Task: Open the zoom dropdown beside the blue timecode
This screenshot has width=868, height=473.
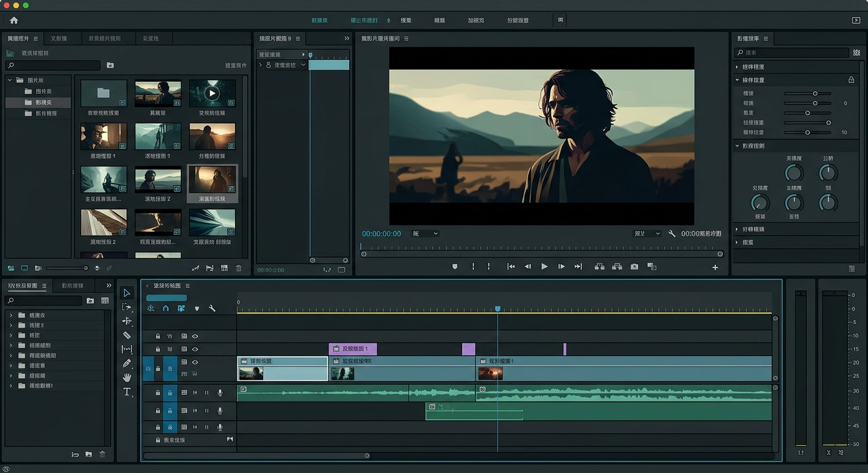Action: pyautogui.click(x=424, y=234)
